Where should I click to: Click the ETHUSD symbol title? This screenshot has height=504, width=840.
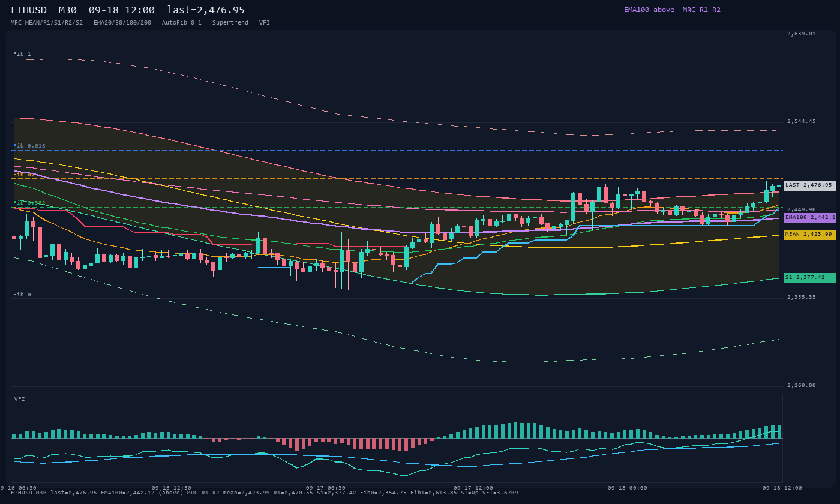pos(29,10)
